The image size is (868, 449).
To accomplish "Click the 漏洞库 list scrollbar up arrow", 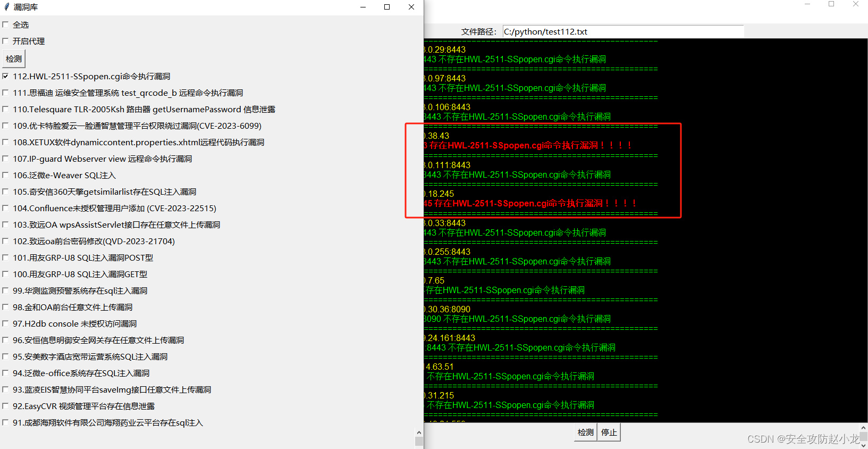I will pos(419,433).
